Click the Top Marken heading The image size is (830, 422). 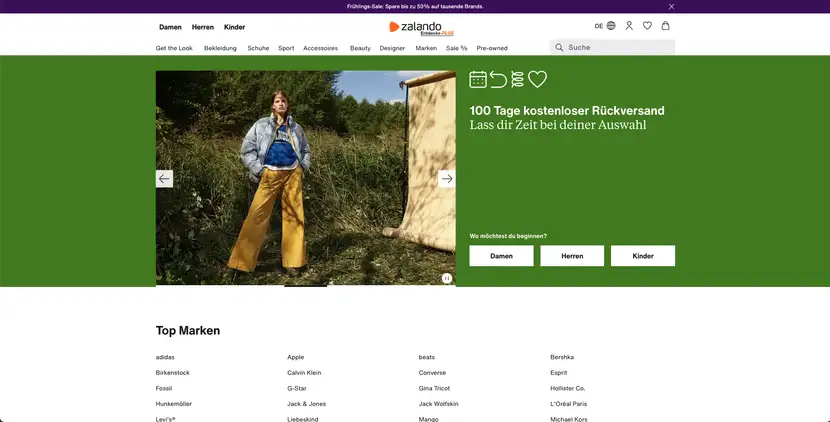(188, 330)
